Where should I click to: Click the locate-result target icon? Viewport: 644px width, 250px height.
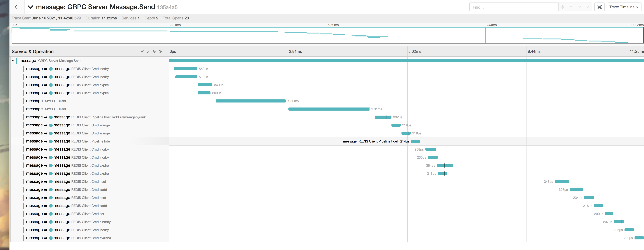coord(563,7)
